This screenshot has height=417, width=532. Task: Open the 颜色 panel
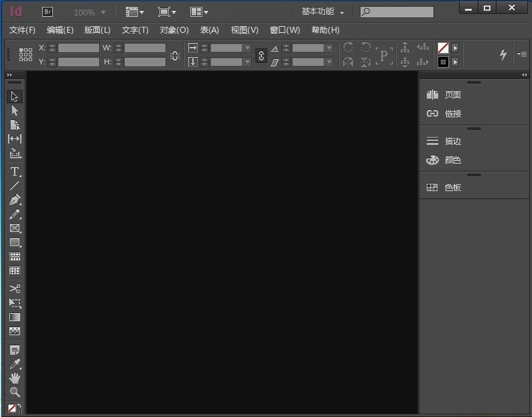point(444,160)
